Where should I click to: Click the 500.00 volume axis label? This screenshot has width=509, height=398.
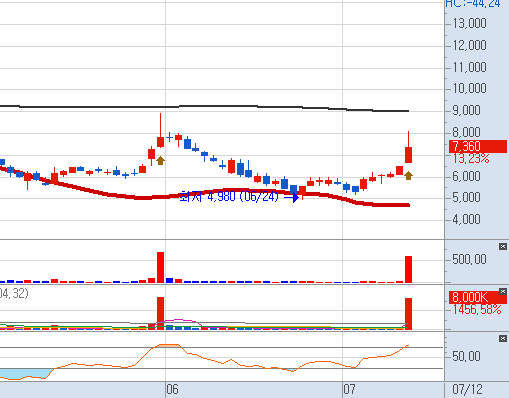[x=469, y=259]
